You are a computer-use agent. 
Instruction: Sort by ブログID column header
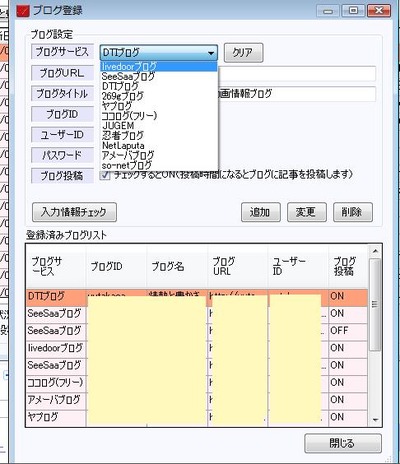click(116, 267)
